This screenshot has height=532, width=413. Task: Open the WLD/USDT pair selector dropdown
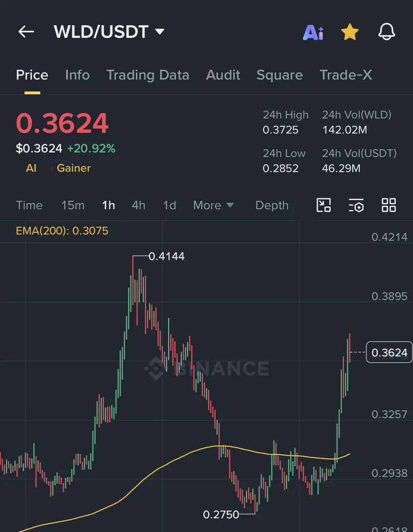pyautogui.click(x=109, y=32)
